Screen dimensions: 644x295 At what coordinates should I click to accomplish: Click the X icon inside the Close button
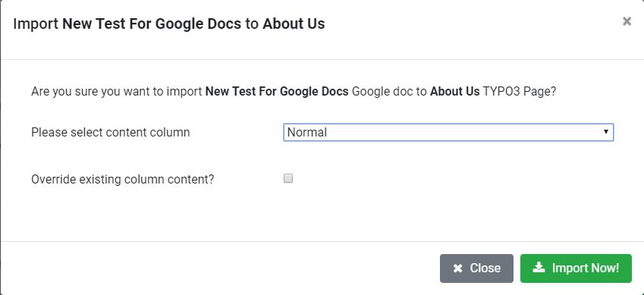tap(457, 268)
